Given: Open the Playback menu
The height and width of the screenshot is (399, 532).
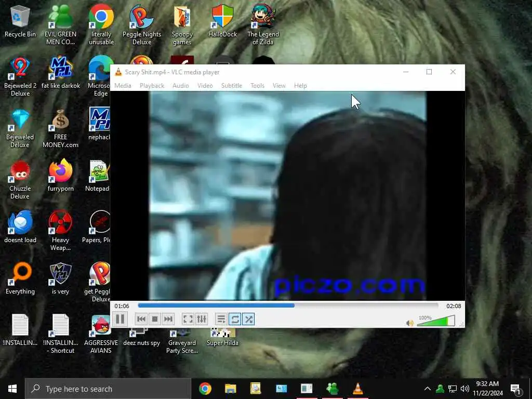Looking at the screenshot, I should coord(152,86).
